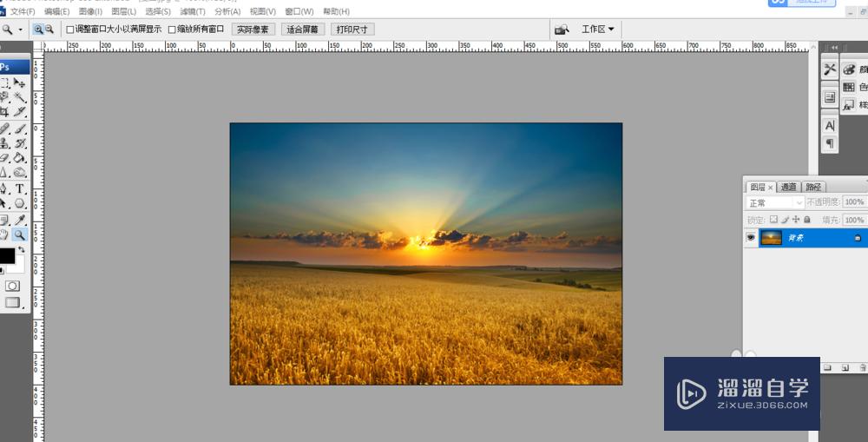Click the 填充 100% field
This screenshot has height=442, width=868.
854,220
